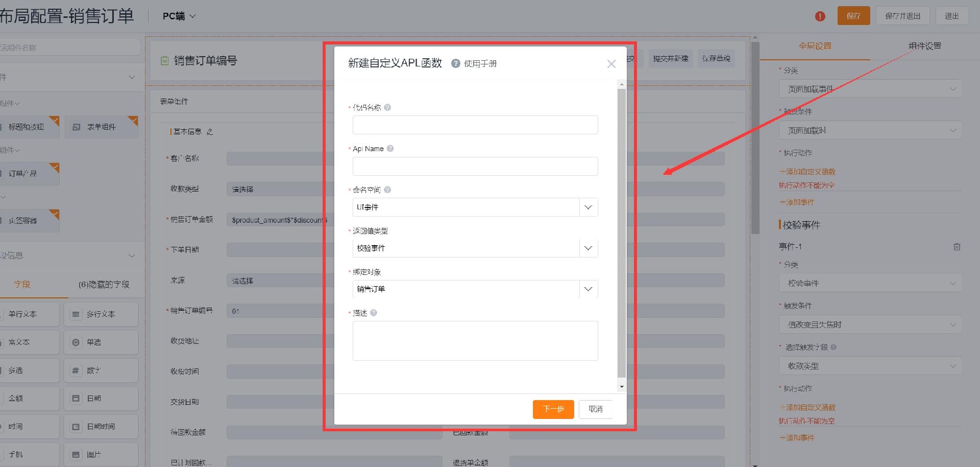
Task: Open the 命名空间 dropdown showing UI事件
Action: pyautogui.click(x=475, y=207)
